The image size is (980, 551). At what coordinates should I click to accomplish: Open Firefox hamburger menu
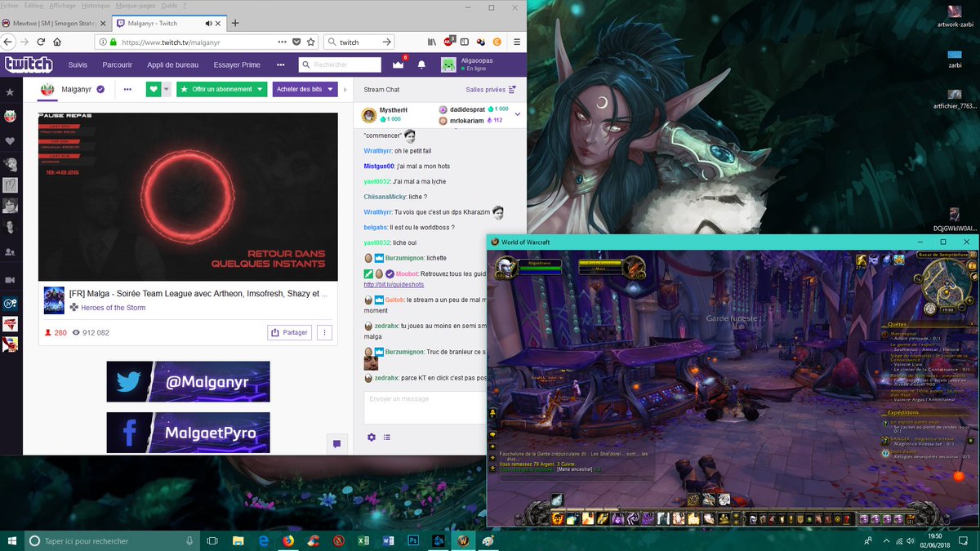coord(517,42)
